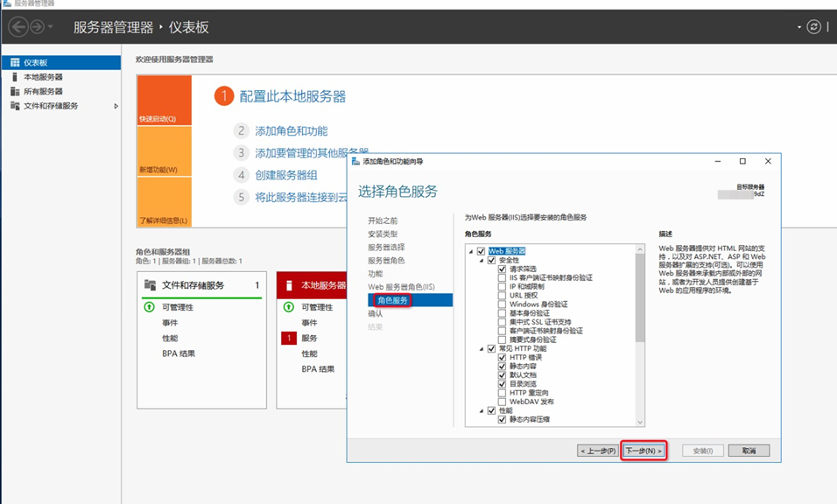Collapse the 安全性 tree node
837x504 pixels.
click(481, 261)
